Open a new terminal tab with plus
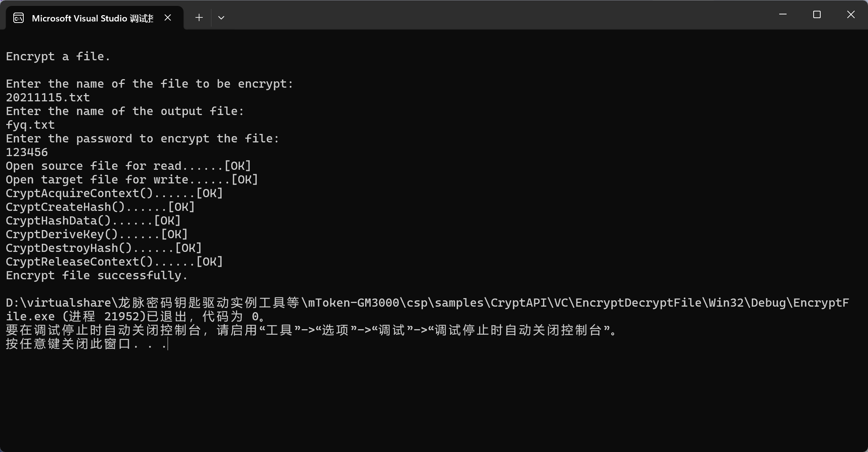This screenshot has height=452, width=868. point(199,17)
